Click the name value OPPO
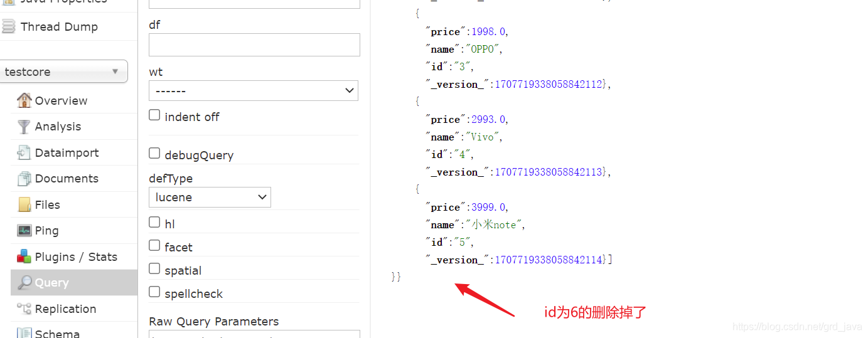The width and height of the screenshot is (868, 338). click(483, 49)
